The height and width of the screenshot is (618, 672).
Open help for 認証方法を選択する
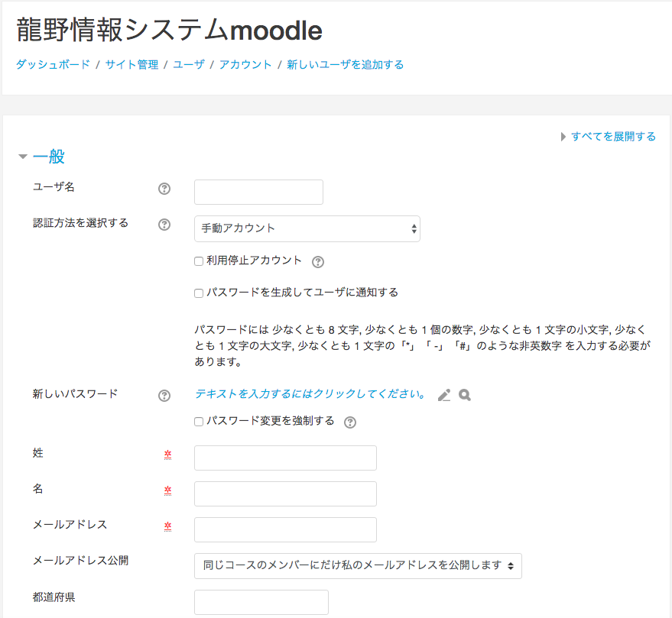click(x=164, y=225)
